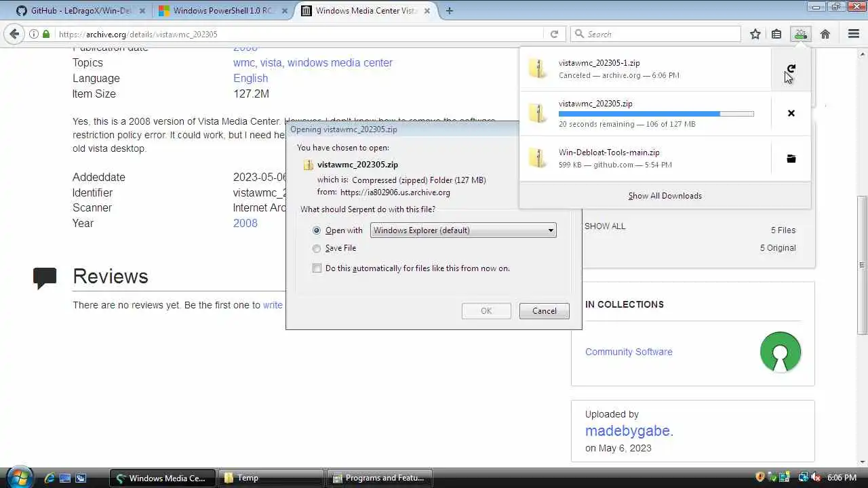Click Show Desktop in quick launch
Screen dimensions: 868x488
click(x=65, y=478)
